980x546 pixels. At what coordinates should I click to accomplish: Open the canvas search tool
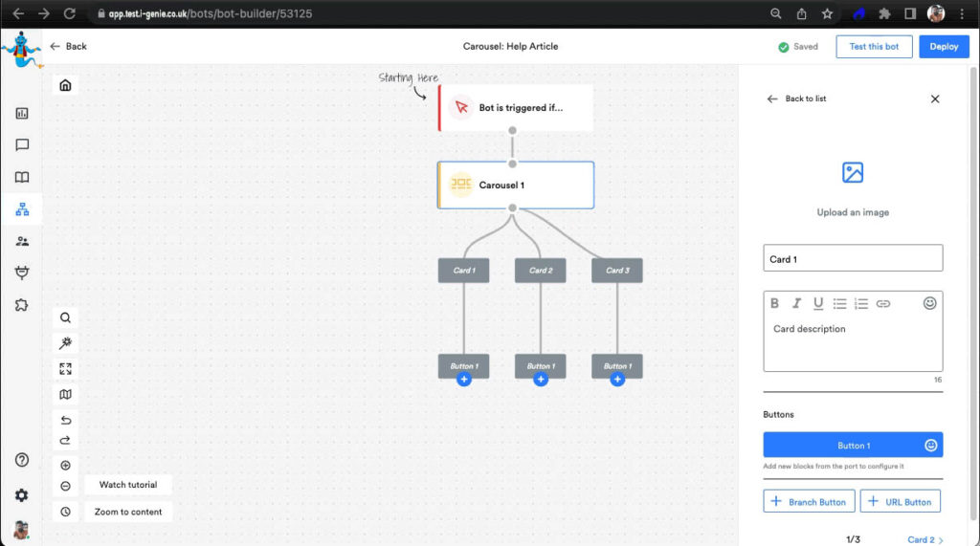pyautogui.click(x=65, y=318)
